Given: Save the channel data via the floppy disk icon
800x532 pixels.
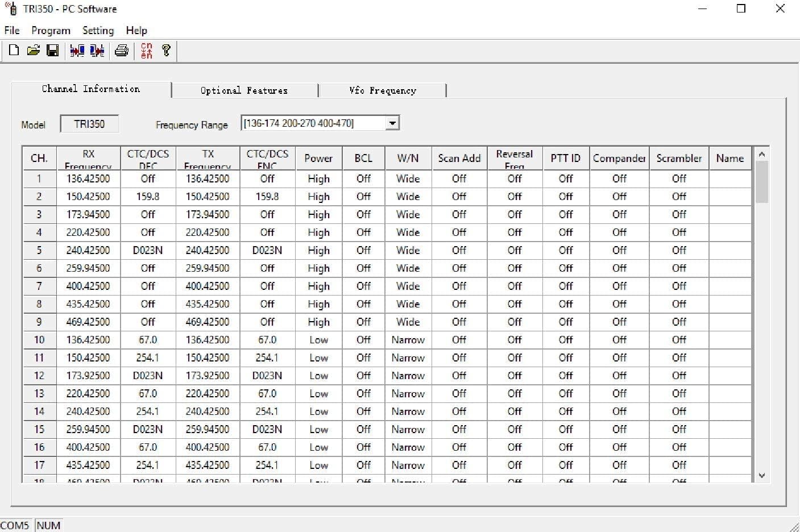Looking at the screenshot, I should coord(53,51).
